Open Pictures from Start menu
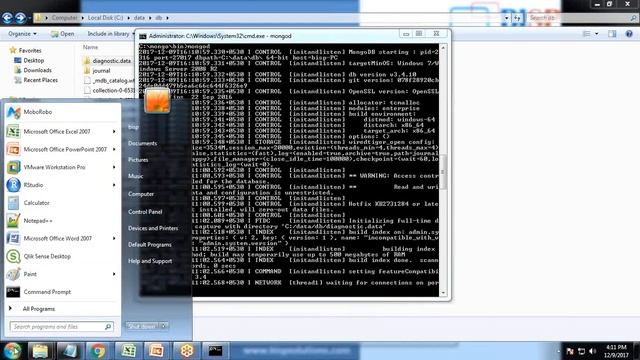The width and height of the screenshot is (640, 360). click(x=138, y=160)
